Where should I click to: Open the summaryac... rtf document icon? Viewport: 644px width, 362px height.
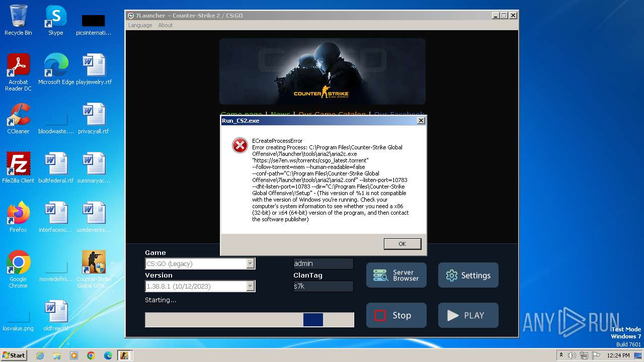tap(94, 168)
